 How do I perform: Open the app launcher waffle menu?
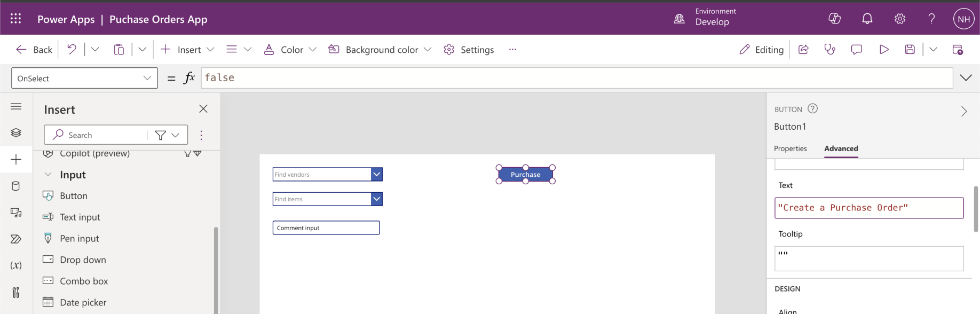click(16, 19)
